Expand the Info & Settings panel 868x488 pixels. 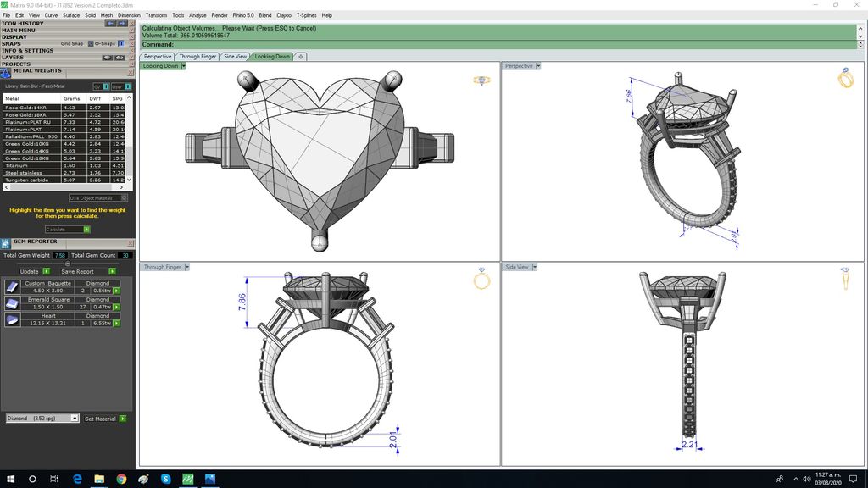[28, 50]
